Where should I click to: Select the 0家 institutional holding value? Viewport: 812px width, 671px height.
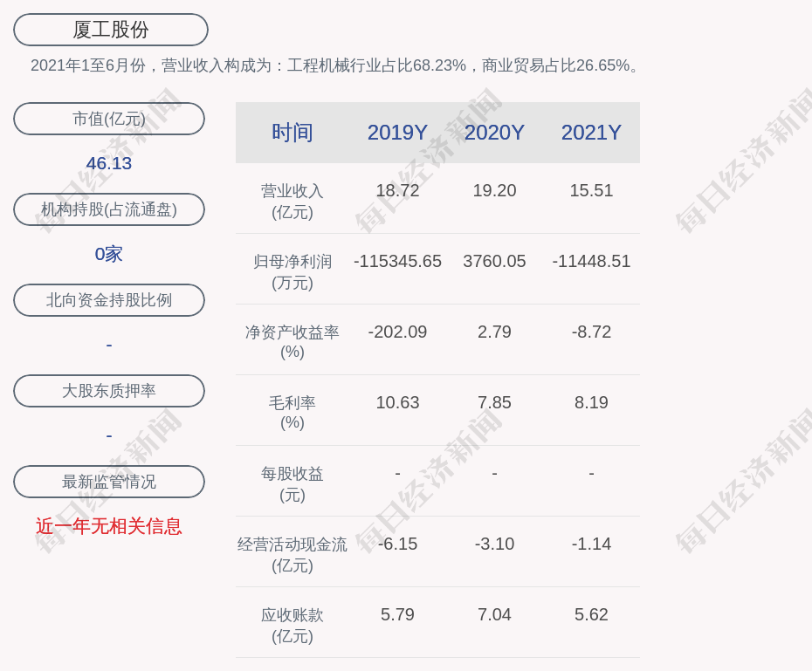pos(109,254)
